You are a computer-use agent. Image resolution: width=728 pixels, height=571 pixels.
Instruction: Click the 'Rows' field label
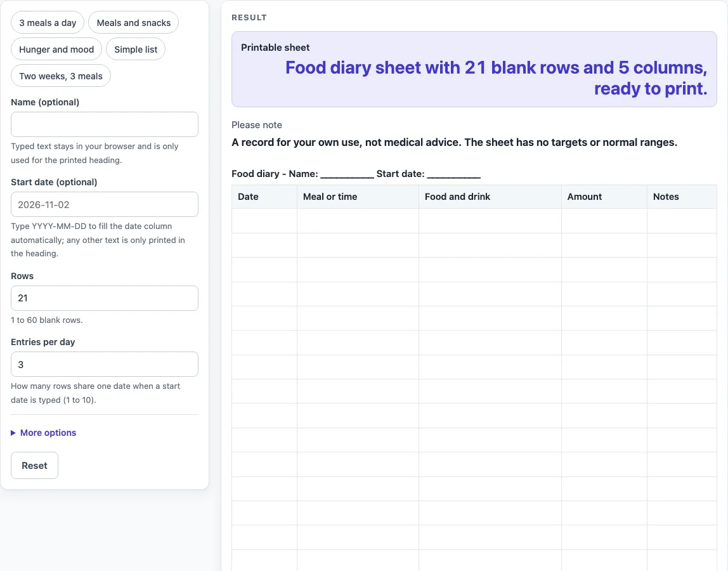22,276
